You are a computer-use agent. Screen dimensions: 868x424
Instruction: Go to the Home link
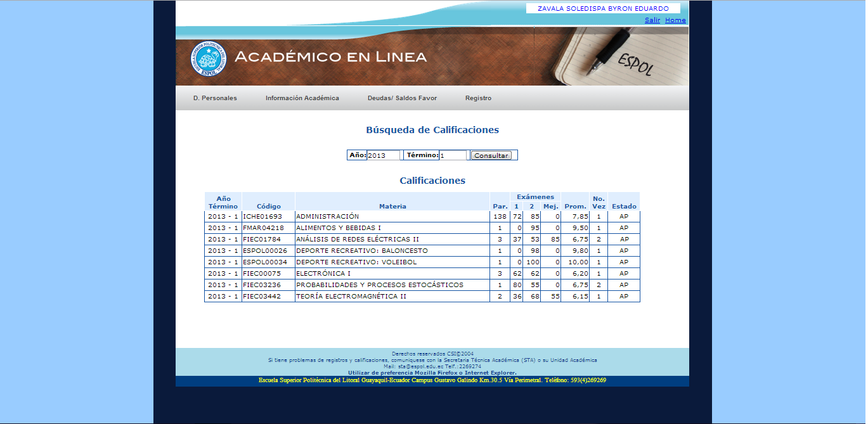pos(675,20)
